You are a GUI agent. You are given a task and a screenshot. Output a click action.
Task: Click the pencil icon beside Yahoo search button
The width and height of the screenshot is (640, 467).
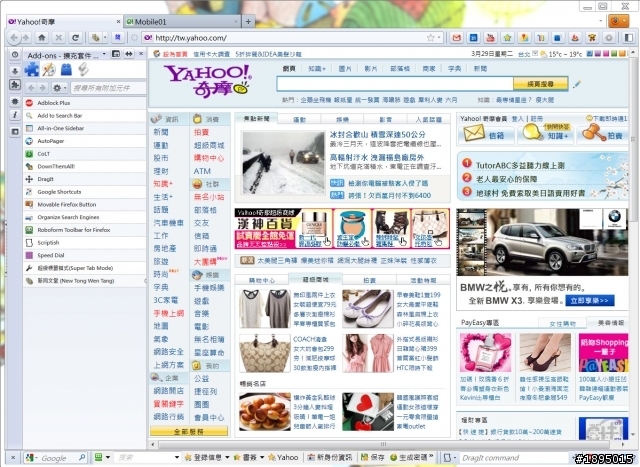(x=577, y=84)
